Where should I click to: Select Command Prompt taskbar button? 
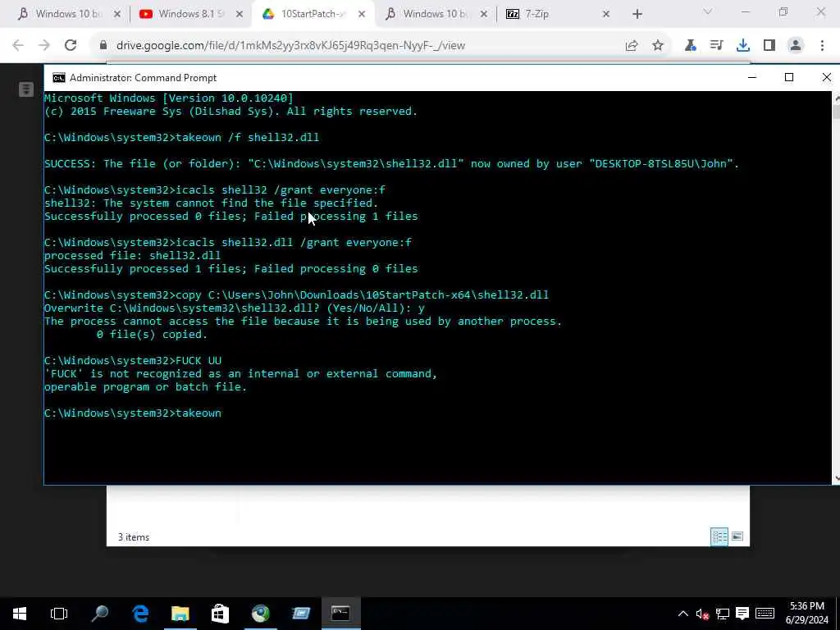tap(340, 614)
